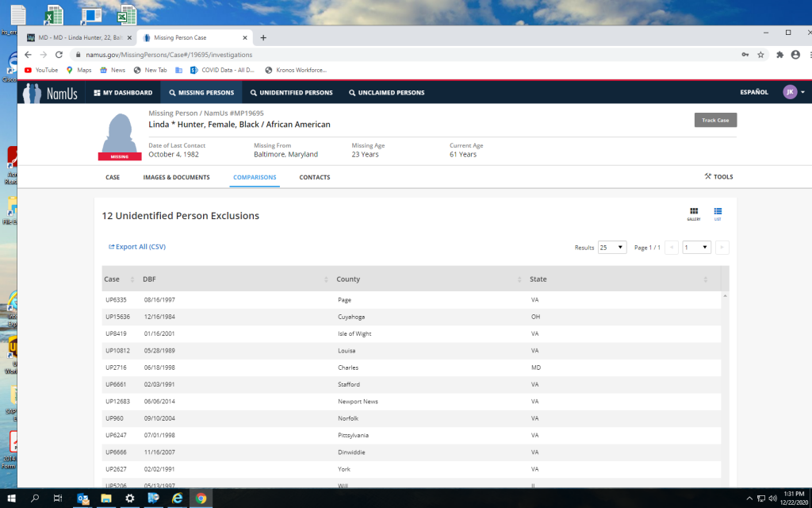
Task: Switch to List view
Action: click(x=718, y=213)
